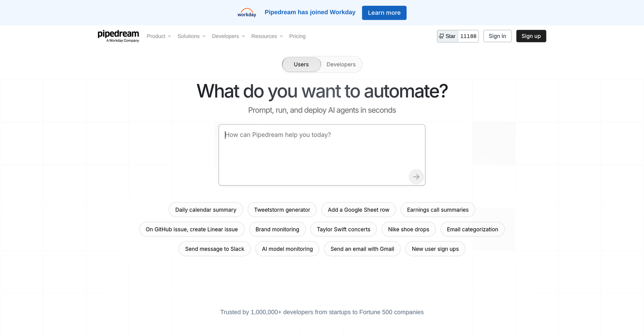Click the Sign in button
The image size is (644, 336).
coord(497,36)
